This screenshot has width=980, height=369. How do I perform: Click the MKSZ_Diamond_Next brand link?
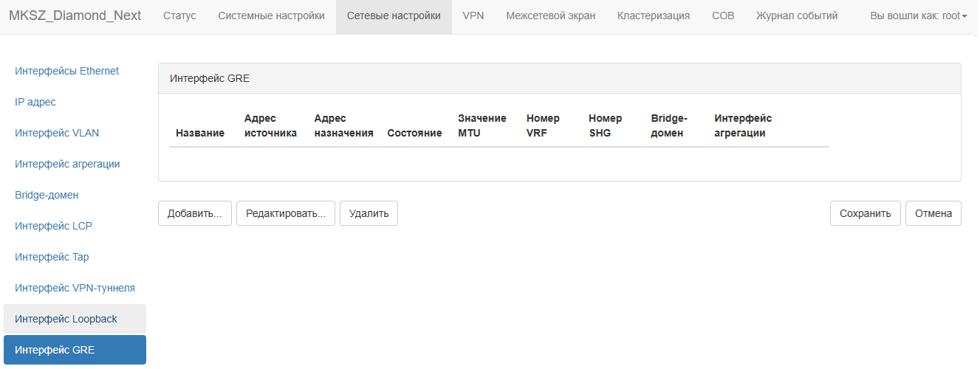[75, 15]
